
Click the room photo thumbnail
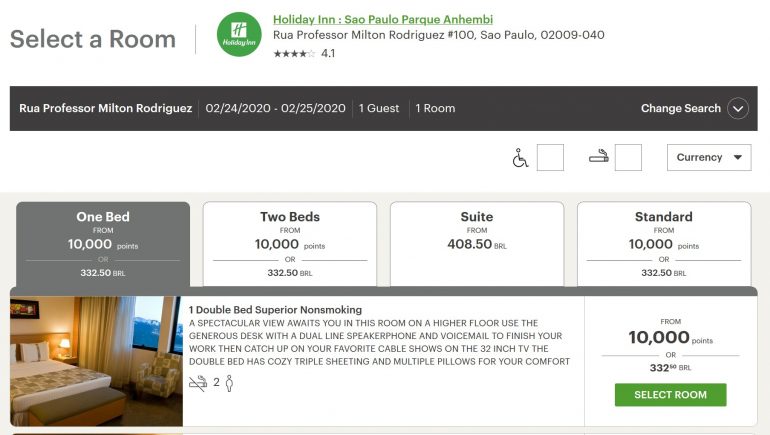point(96,361)
